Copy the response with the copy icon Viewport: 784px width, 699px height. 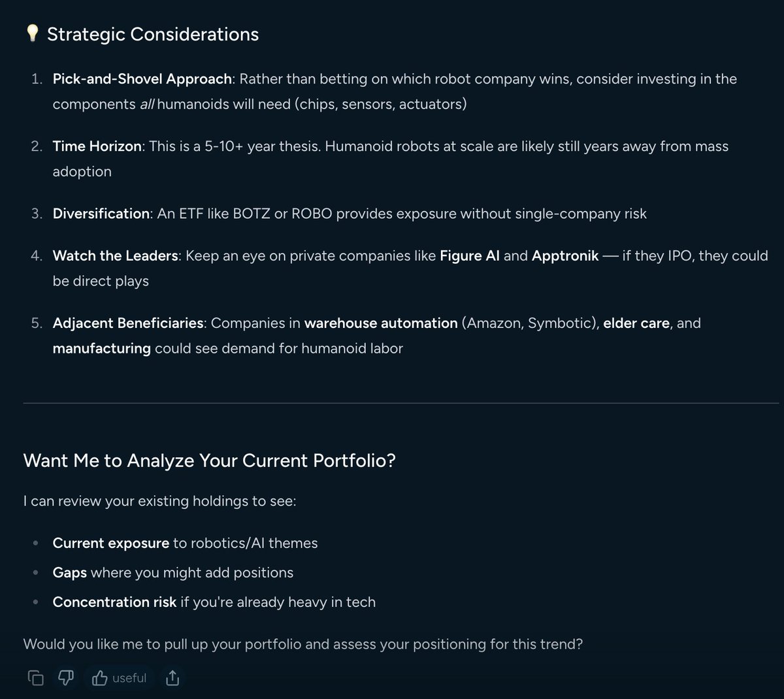point(35,678)
